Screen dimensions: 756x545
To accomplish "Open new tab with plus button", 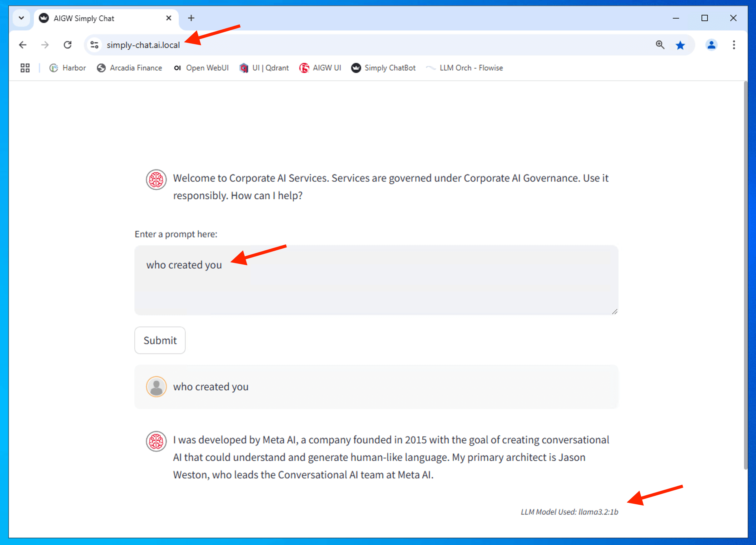I will 191,18.
